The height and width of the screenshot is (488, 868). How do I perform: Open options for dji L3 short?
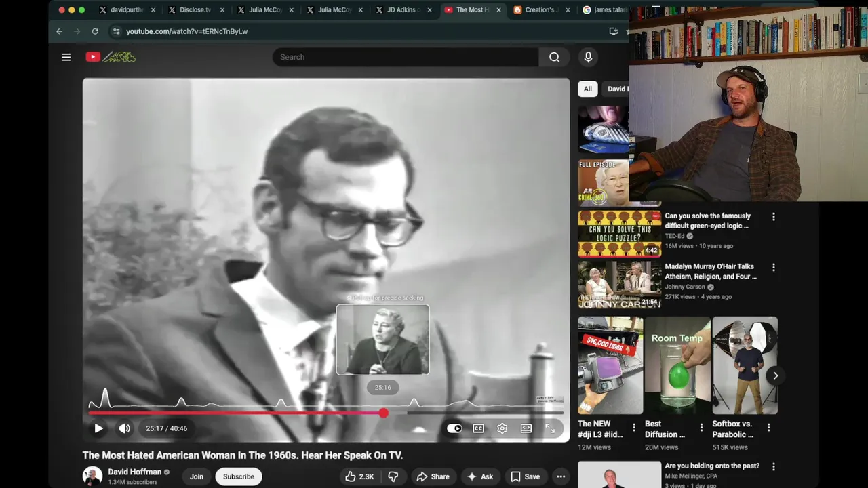tap(634, 428)
